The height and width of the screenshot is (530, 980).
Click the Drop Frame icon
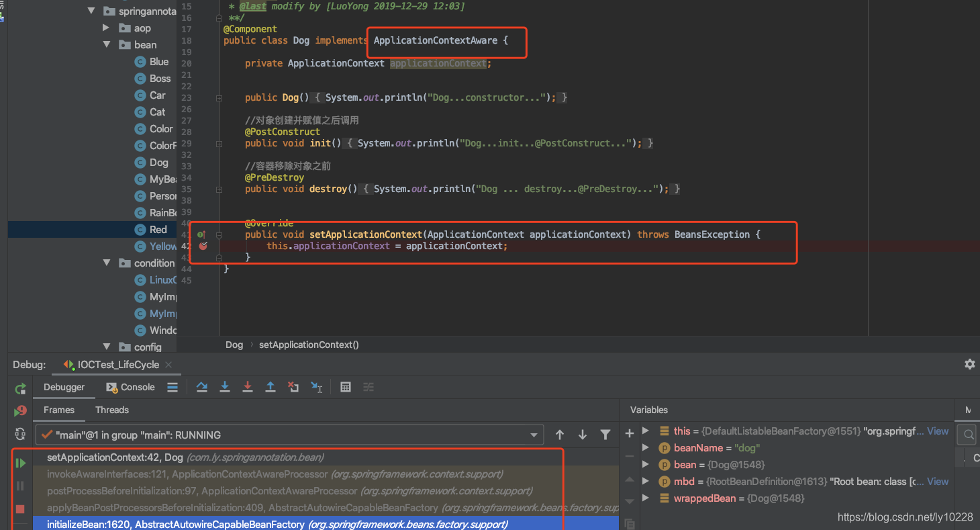(293, 387)
